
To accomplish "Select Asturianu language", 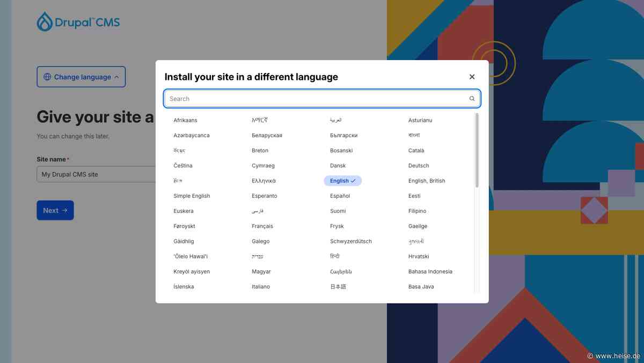I will pyautogui.click(x=420, y=120).
